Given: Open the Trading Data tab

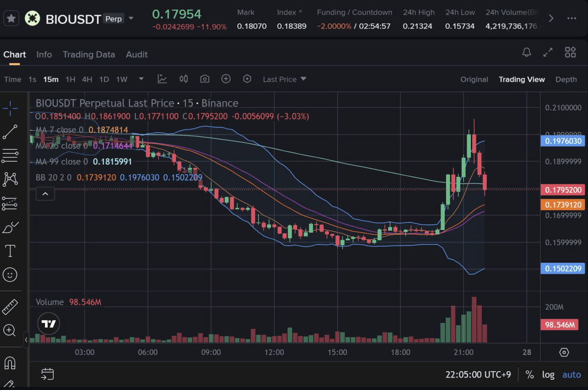Looking at the screenshot, I should click(x=89, y=54).
